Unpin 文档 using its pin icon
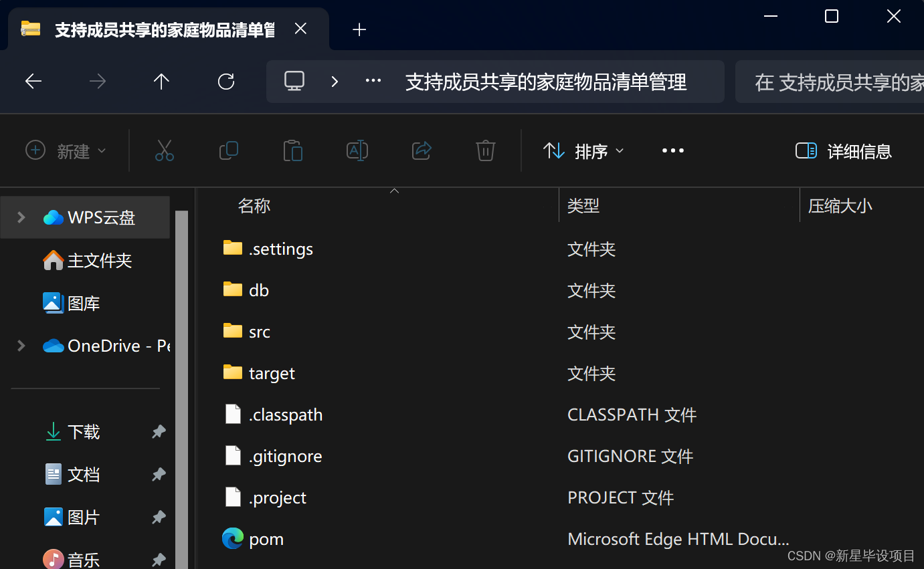This screenshot has height=569, width=924. pyautogui.click(x=159, y=475)
